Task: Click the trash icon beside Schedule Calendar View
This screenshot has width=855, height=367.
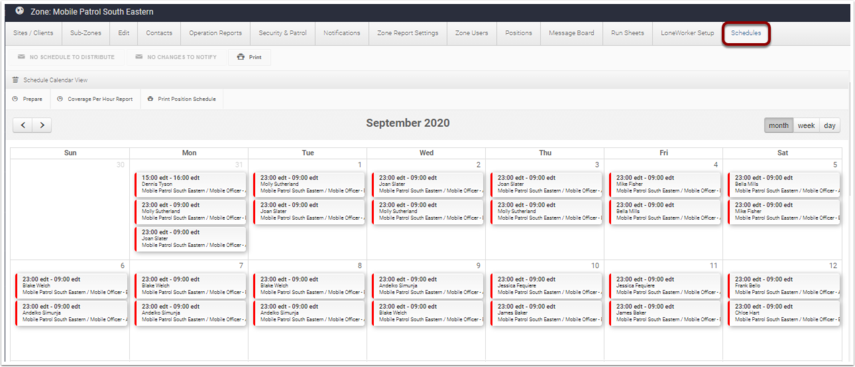Action: 15,80
